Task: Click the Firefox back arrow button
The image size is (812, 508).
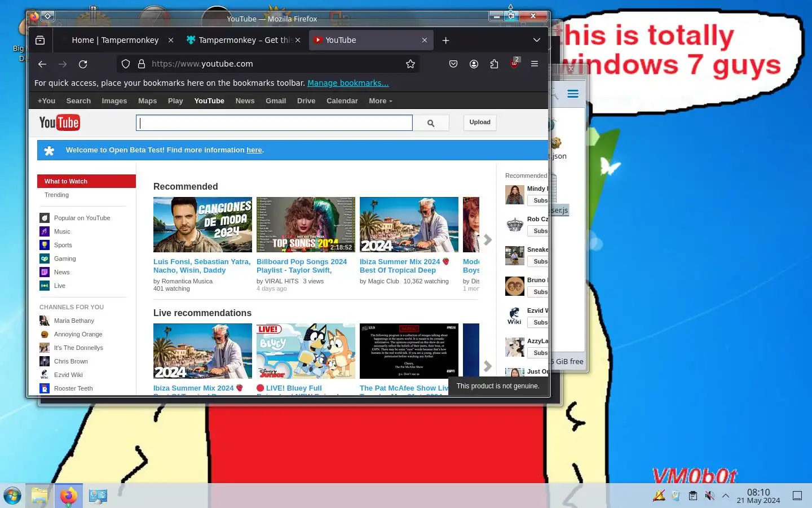Action: [42, 64]
